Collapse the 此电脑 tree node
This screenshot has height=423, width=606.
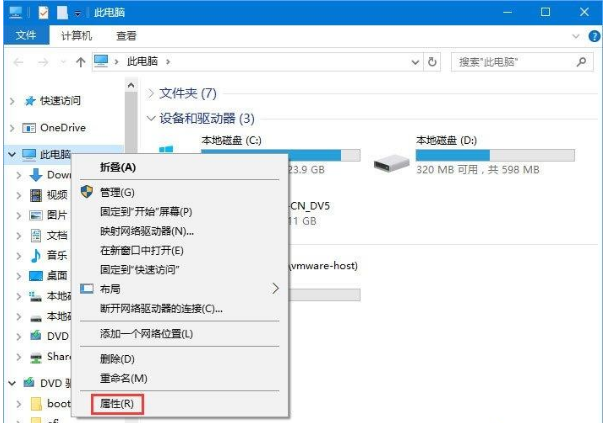[12, 155]
